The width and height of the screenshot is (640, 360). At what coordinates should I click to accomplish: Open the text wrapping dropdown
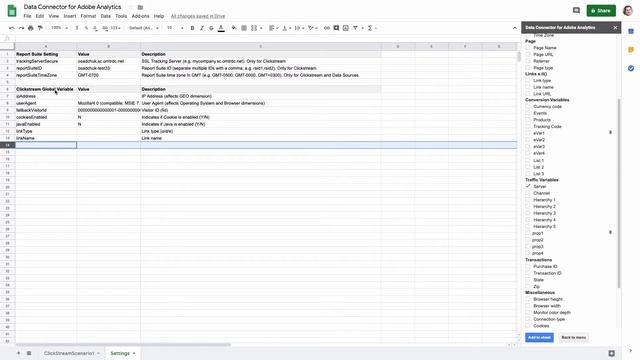pyautogui.click(x=300, y=28)
